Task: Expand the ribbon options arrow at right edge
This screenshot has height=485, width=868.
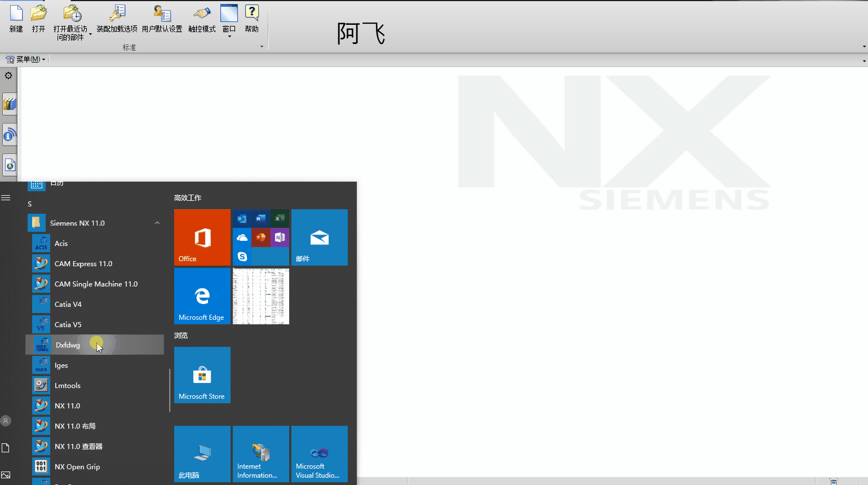Action: pyautogui.click(x=864, y=47)
